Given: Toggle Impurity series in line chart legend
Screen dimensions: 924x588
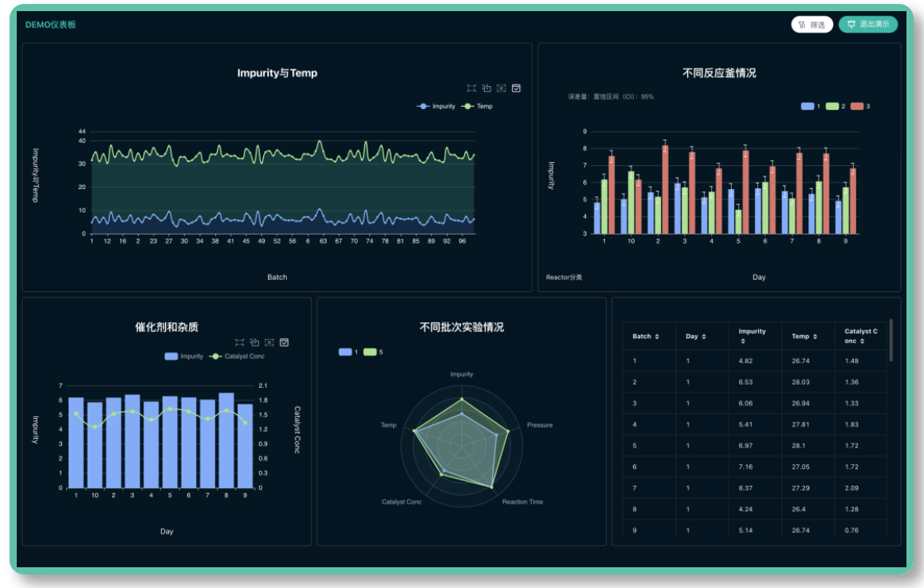Looking at the screenshot, I should pos(437,106).
